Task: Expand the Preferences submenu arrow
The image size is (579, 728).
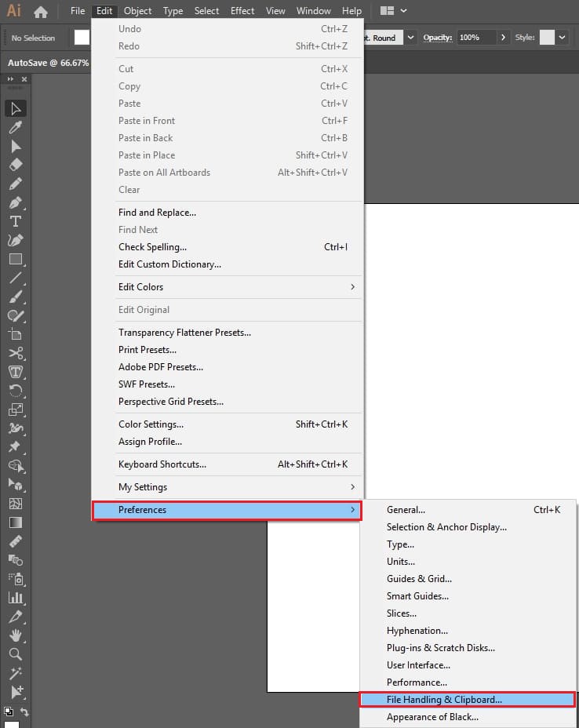Action: 352,510
